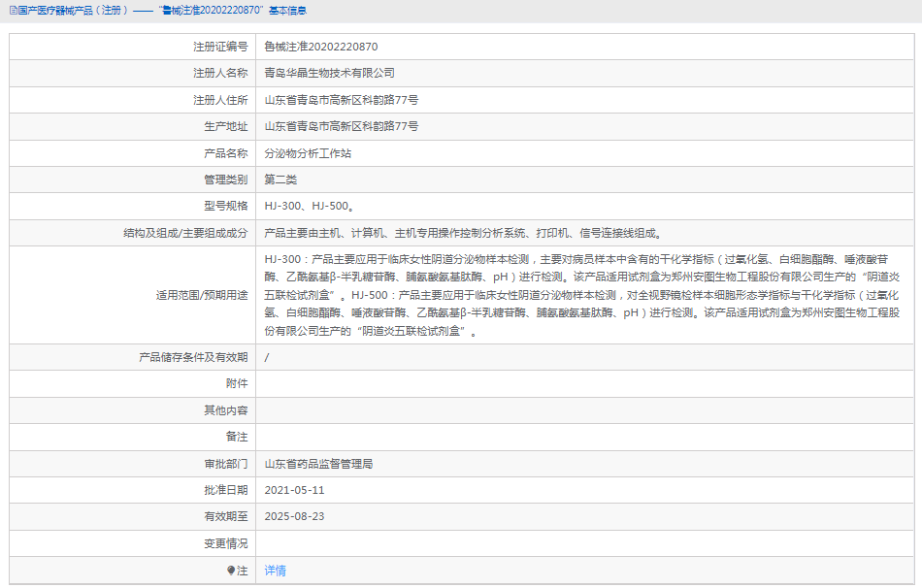Screen dimensions: 922x588
Task: Click the 有效期至 label cell
Action: pyautogui.click(x=133, y=516)
